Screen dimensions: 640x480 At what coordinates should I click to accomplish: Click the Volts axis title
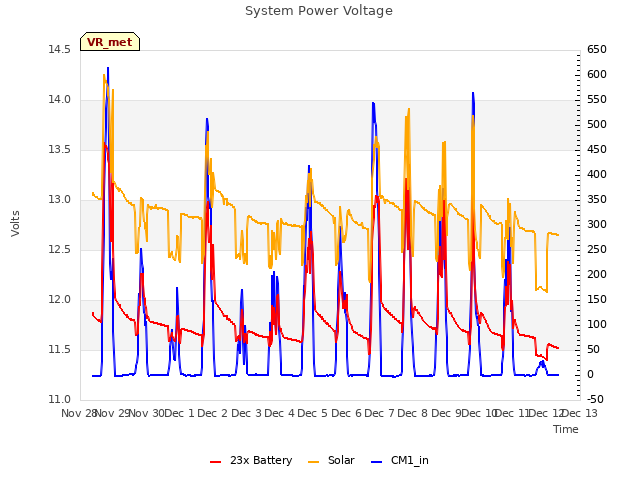[16, 223]
